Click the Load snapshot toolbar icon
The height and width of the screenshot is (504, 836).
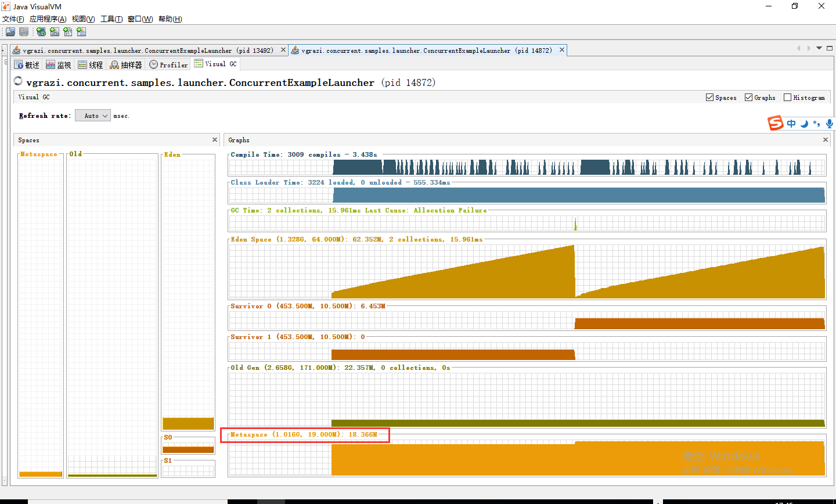coord(10,32)
